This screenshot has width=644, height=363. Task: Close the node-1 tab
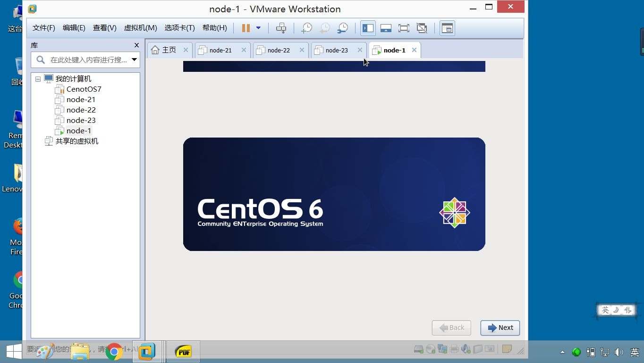[414, 50]
